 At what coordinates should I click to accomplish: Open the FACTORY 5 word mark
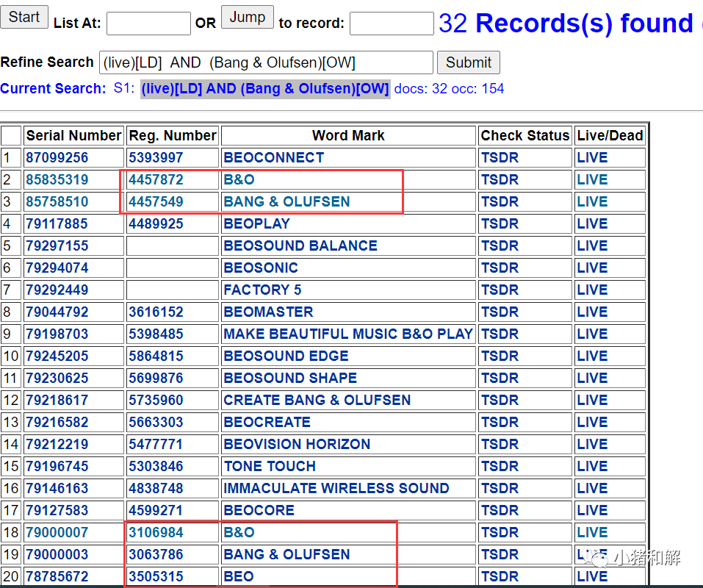[x=262, y=290]
